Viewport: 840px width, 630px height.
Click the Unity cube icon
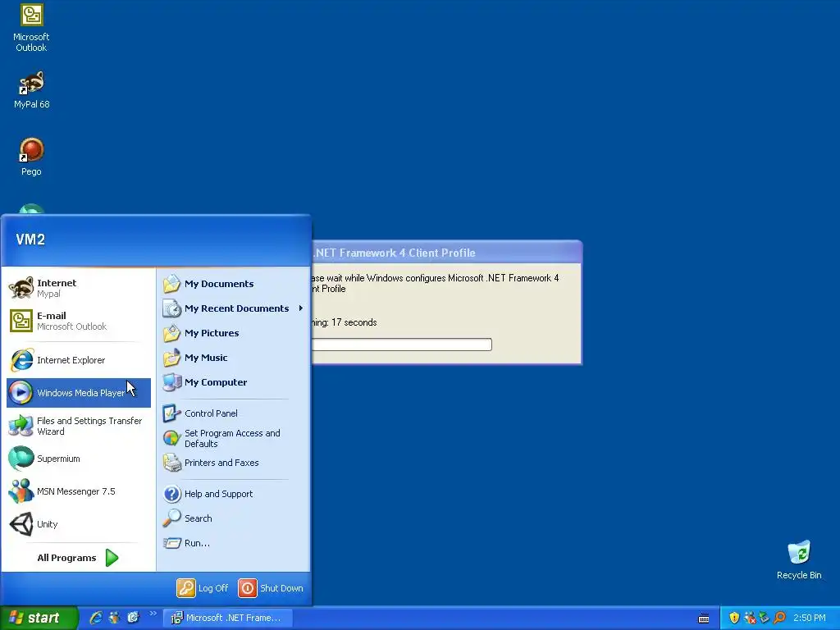(x=21, y=524)
